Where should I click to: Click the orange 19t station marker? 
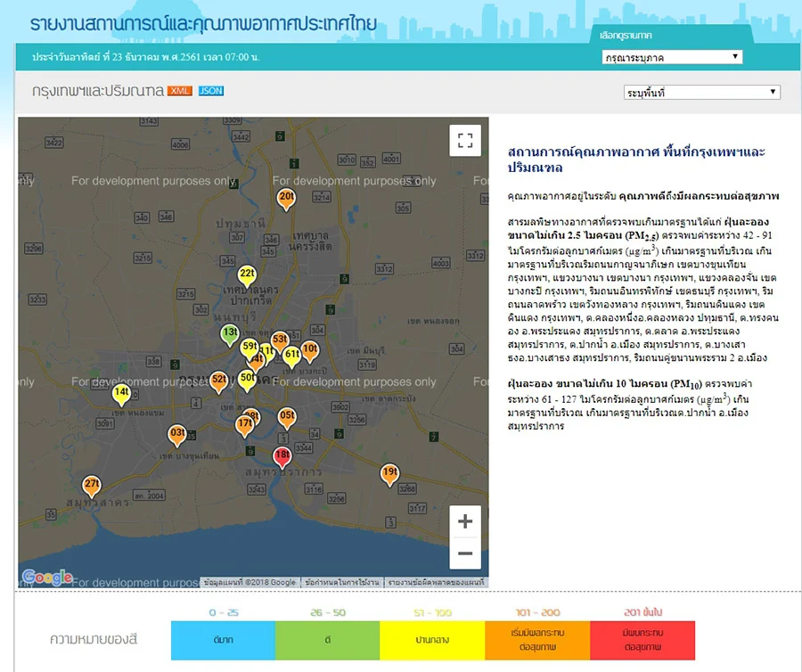coord(389,474)
